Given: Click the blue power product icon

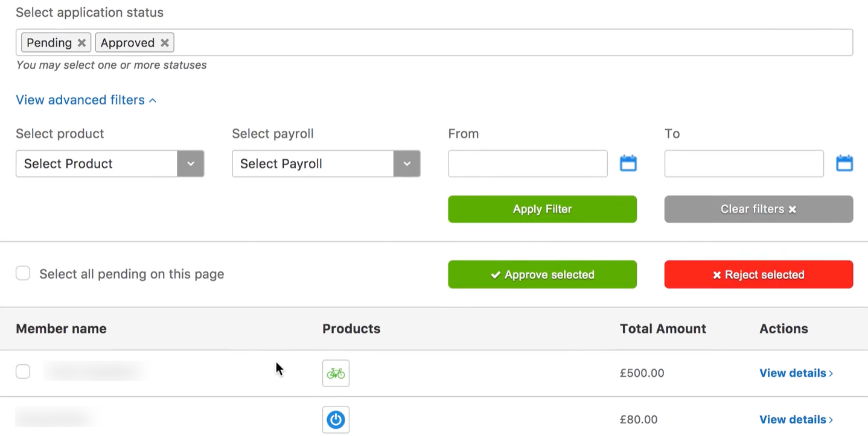Looking at the screenshot, I should [336, 420].
